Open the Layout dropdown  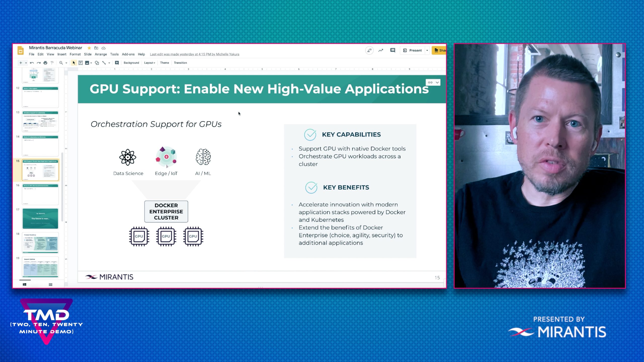pyautogui.click(x=149, y=63)
